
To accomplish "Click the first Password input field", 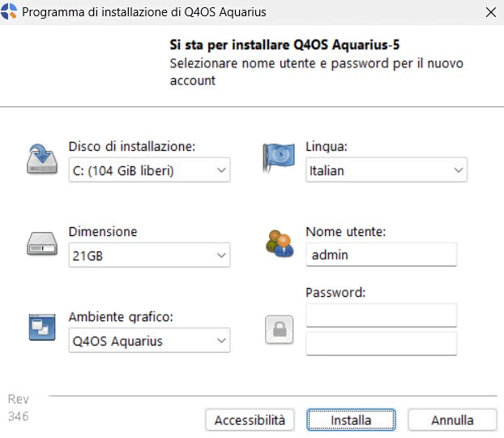I will (x=381, y=315).
